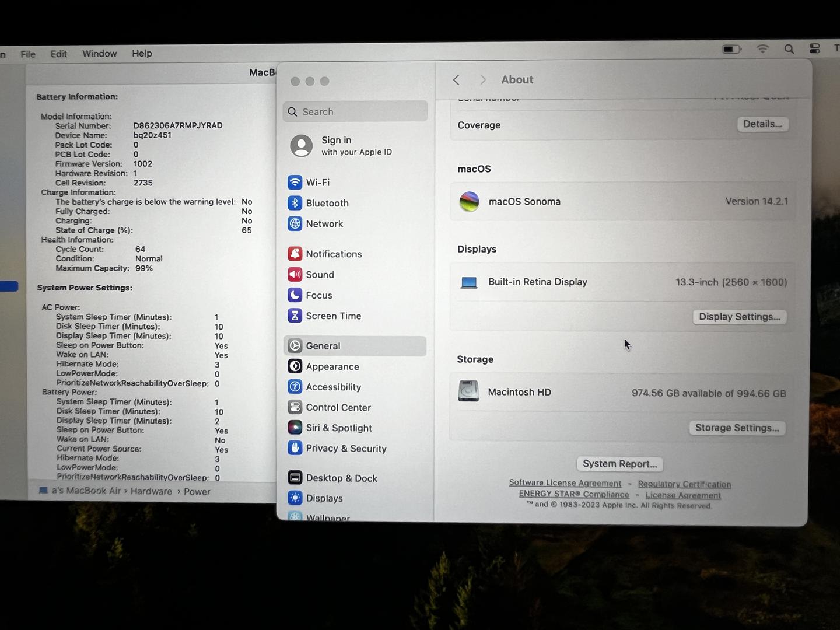This screenshot has height=630, width=840.
Task: Click the macOS Sonoma icon
Action: [x=469, y=202]
